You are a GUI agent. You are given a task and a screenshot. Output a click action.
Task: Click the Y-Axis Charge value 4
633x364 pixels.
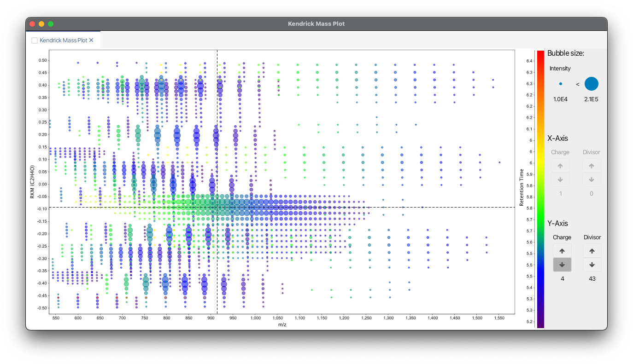[562, 278]
